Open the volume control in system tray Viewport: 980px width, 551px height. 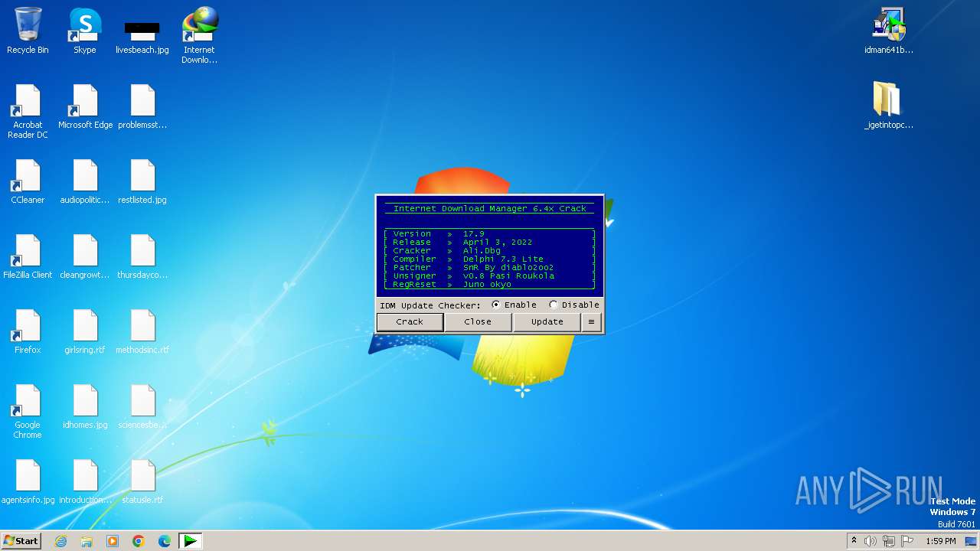click(x=871, y=541)
